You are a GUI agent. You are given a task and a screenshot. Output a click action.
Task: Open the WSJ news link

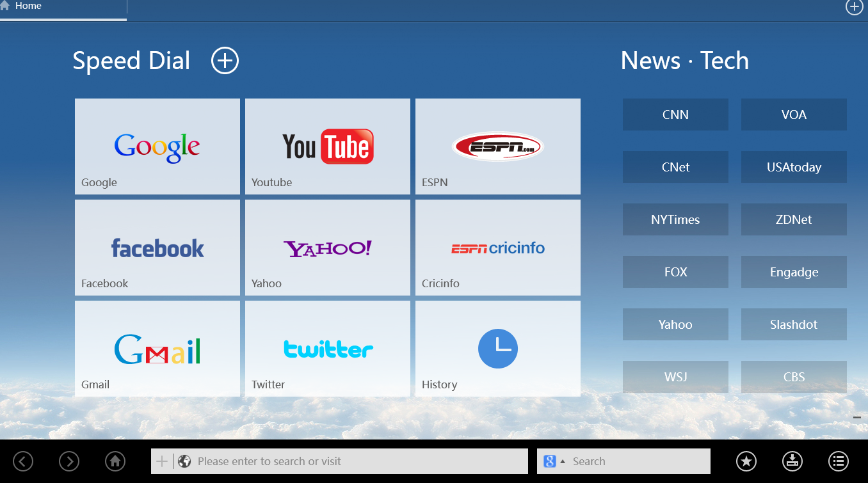pos(675,377)
